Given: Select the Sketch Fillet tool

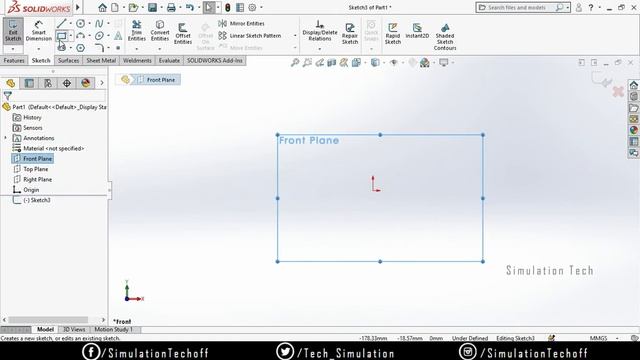Looking at the screenshot, I should coord(99,48).
